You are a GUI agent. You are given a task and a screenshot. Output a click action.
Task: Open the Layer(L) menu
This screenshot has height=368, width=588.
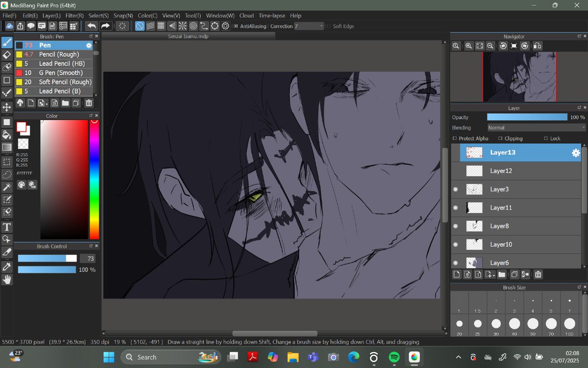coord(51,16)
